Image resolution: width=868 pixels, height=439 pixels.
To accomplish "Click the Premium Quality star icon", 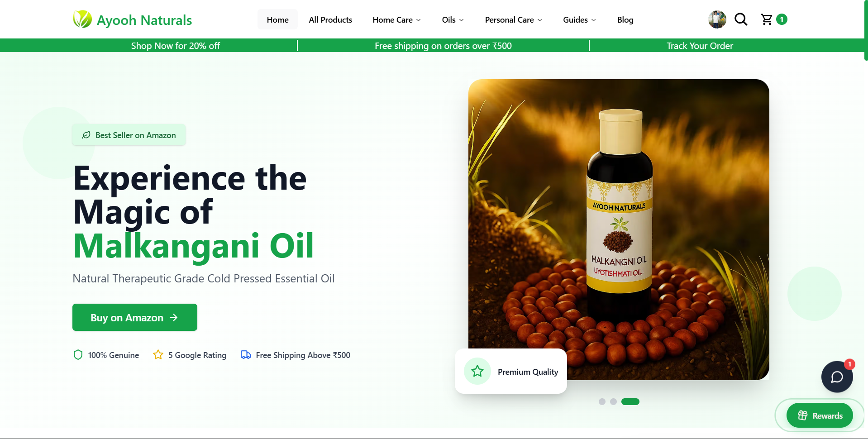I will [477, 371].
